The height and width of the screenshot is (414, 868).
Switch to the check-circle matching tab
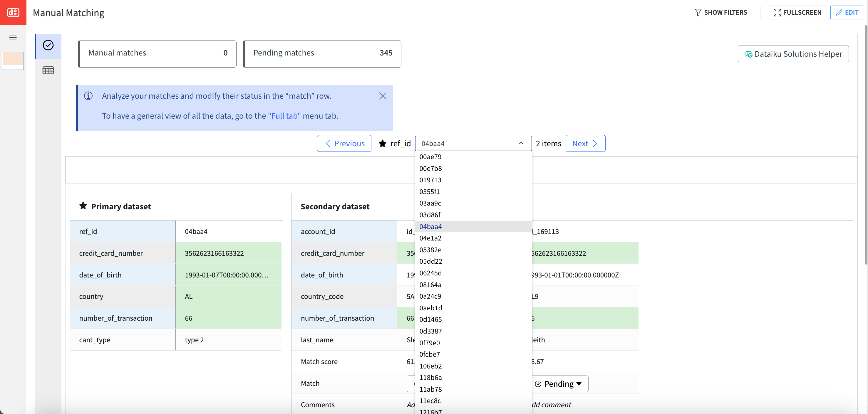coord(48,45)
